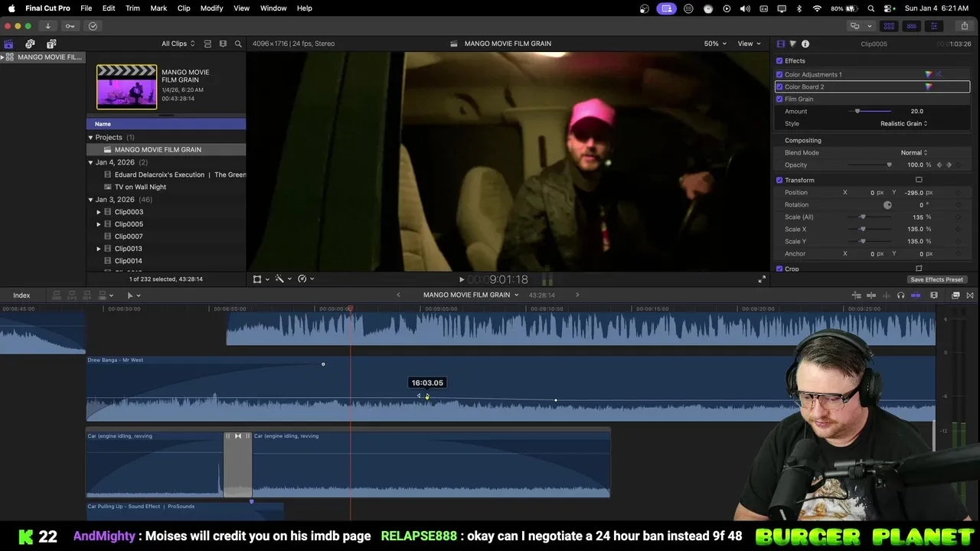Open the retime speed popup in viewer
The image size is (980, 551).
point(306,279)
